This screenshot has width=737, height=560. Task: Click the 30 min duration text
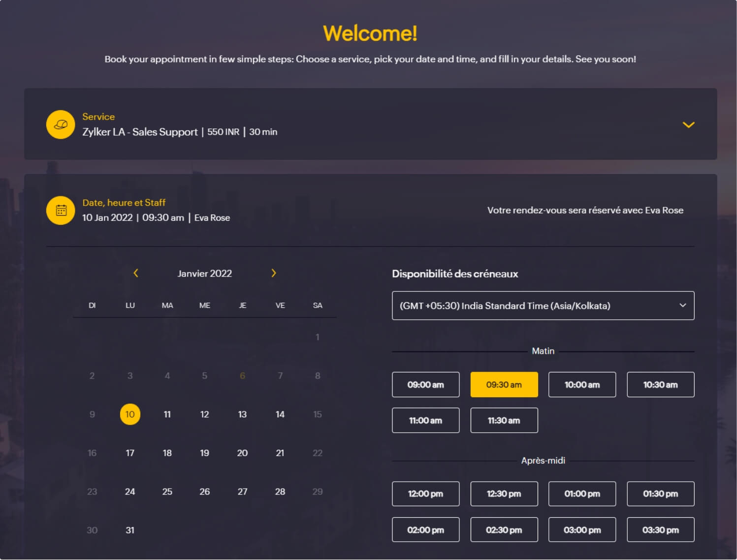point(263,132)
